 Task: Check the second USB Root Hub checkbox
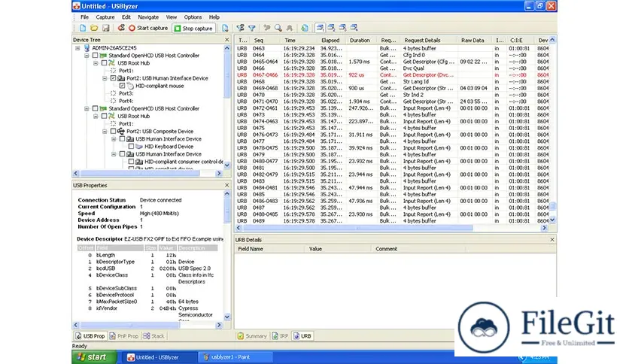point(105,117)
